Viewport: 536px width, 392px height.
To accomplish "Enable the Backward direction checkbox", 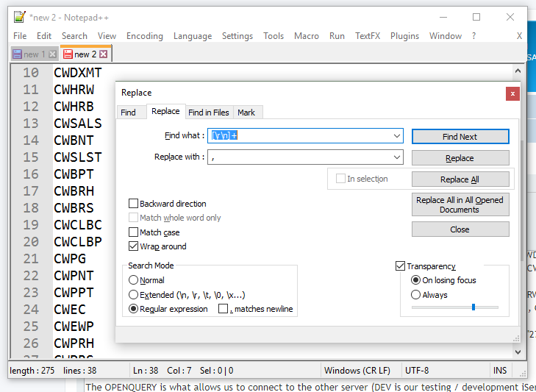I will tap(134, 204).
